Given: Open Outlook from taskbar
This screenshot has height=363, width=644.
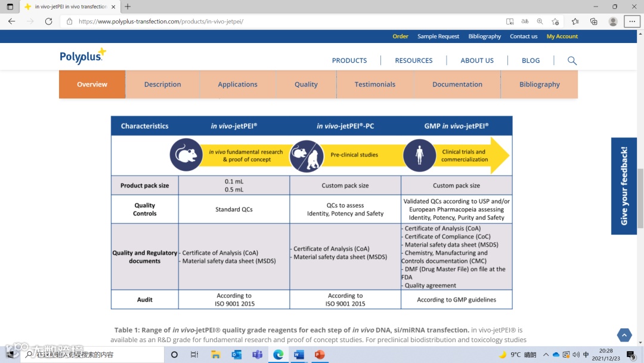Looking at the screenshot, I should tap(237, 355).
